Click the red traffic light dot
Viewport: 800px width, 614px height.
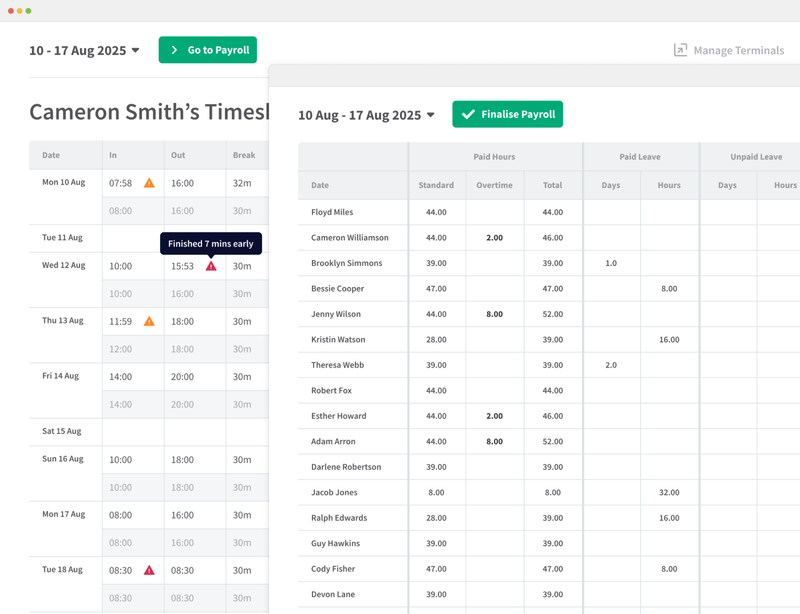12,10
